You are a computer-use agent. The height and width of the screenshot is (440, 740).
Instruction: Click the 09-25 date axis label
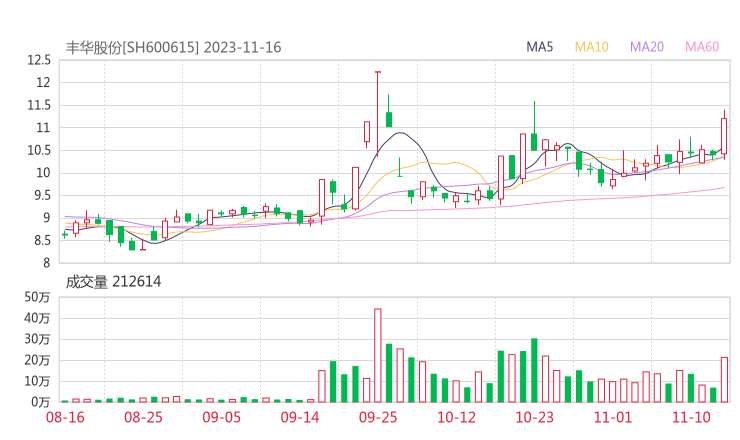[378, 417]
